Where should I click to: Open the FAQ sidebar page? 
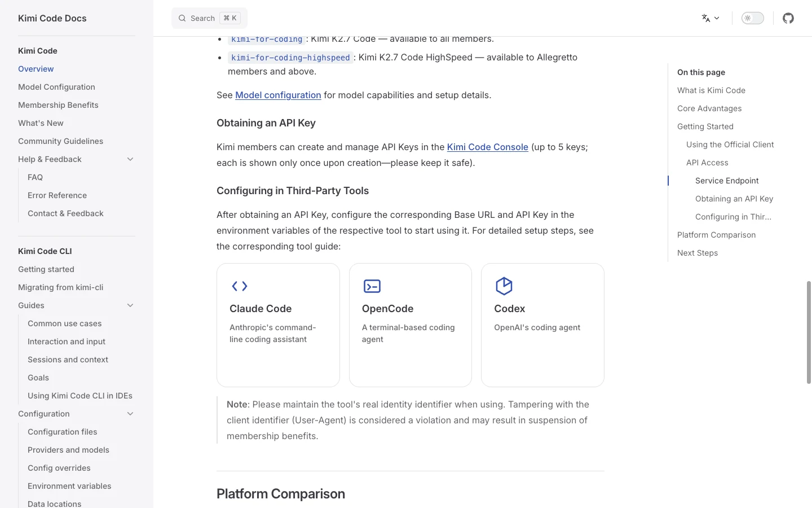(35, 177)
